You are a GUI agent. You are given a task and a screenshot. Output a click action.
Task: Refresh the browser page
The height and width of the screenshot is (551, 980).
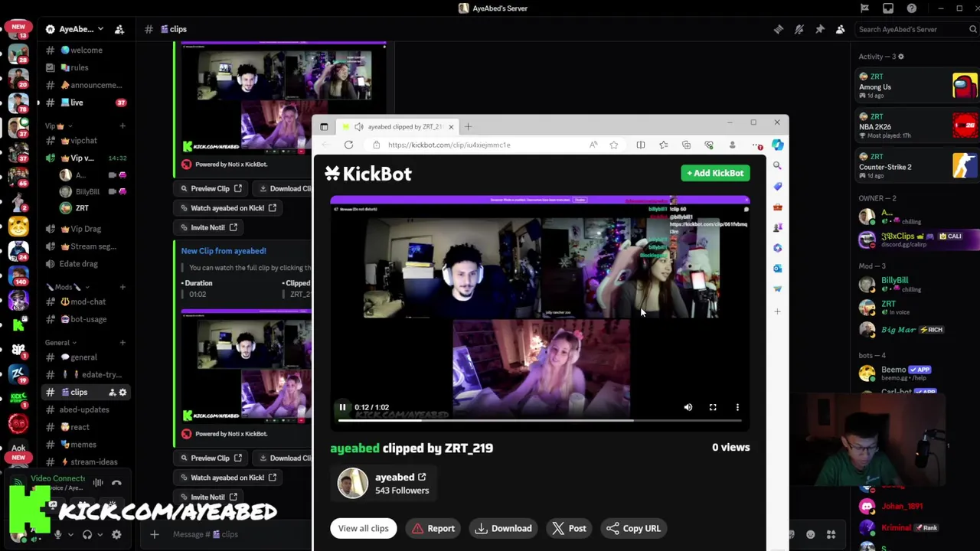(348, 145)
